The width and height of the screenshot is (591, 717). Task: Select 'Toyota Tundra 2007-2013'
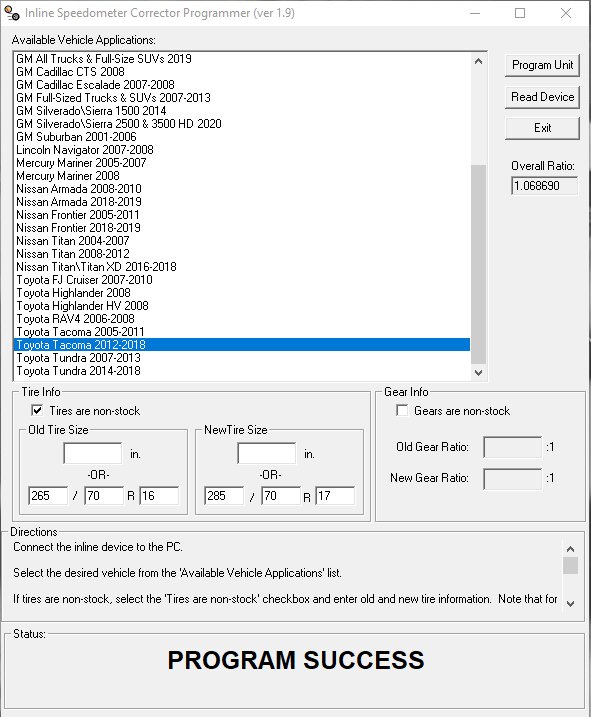click(x=242, y=358)
